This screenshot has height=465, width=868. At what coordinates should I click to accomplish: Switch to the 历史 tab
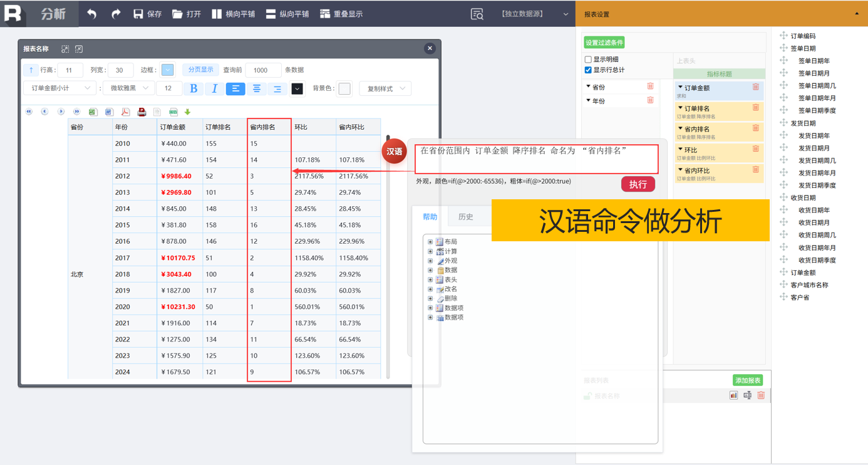[x=465, y=217]
